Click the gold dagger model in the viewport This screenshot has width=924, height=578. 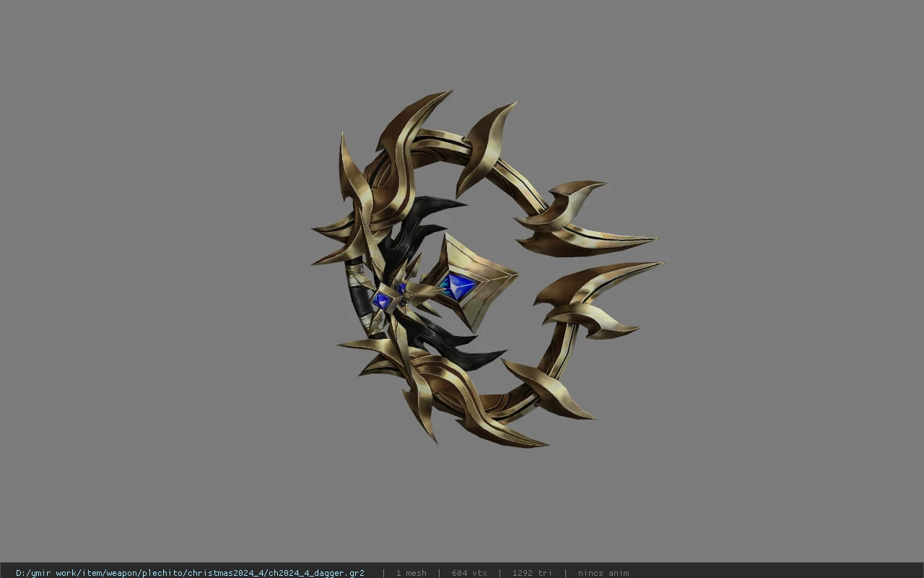487,269
